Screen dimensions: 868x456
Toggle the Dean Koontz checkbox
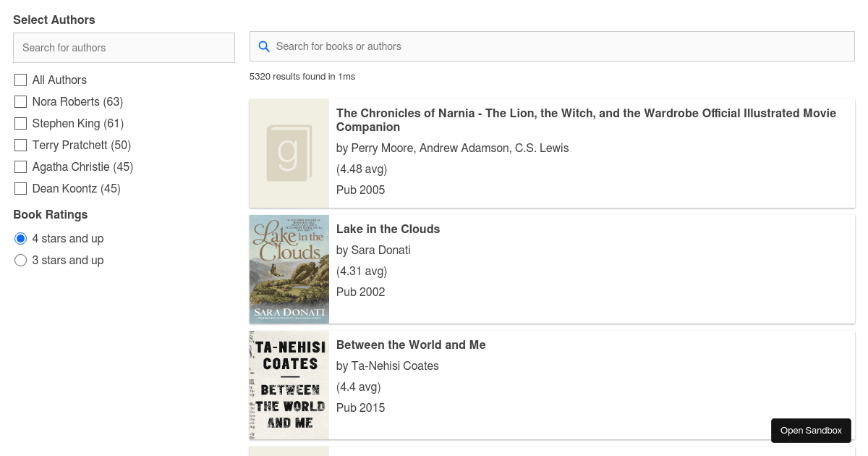pos(21,188)
